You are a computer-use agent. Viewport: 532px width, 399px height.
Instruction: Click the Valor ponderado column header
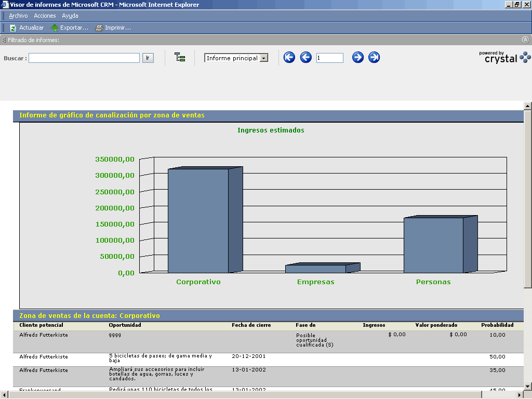[x=436, y=325]
